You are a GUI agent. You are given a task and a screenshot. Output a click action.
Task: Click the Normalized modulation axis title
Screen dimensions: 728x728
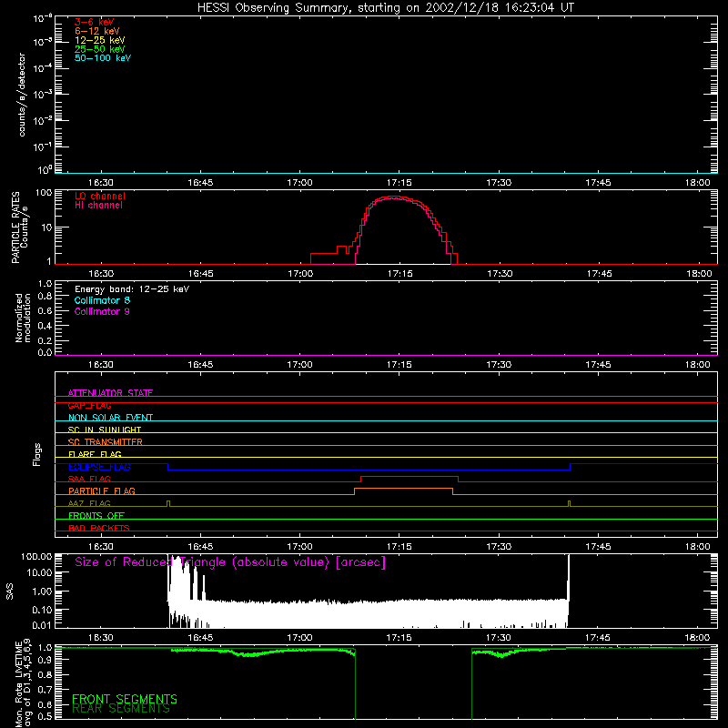point(23,318)
